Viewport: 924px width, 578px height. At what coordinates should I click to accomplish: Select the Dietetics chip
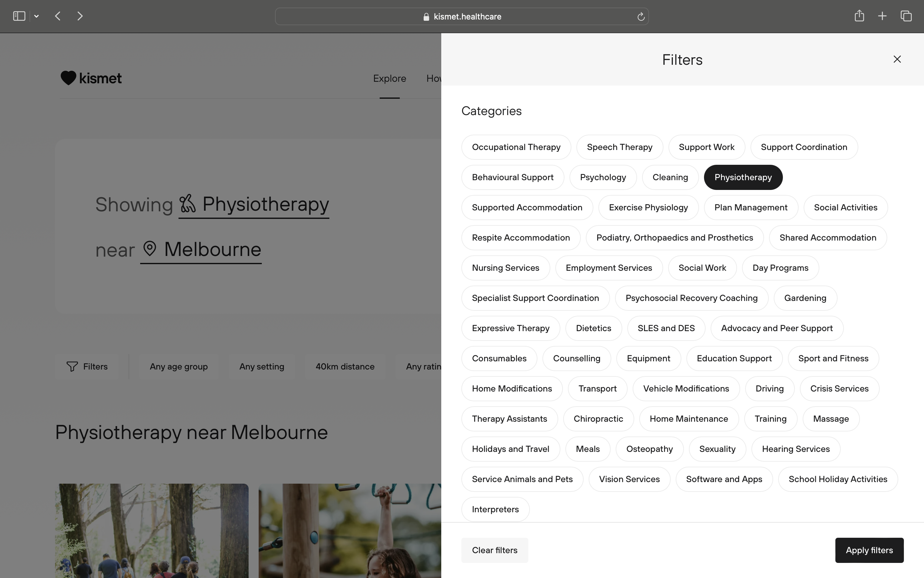click(x=594, y=328)
